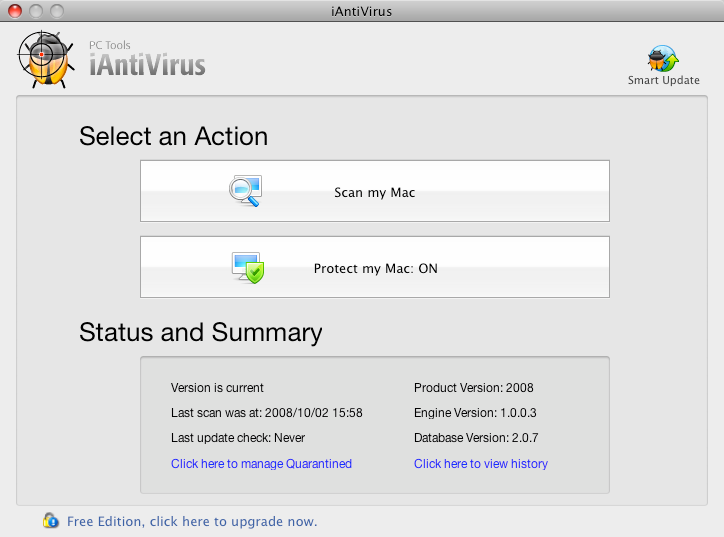Click the green zoom window button
The width and height of the screenshot is (724, 537).
pyautogui.click(x=56, y=12)
